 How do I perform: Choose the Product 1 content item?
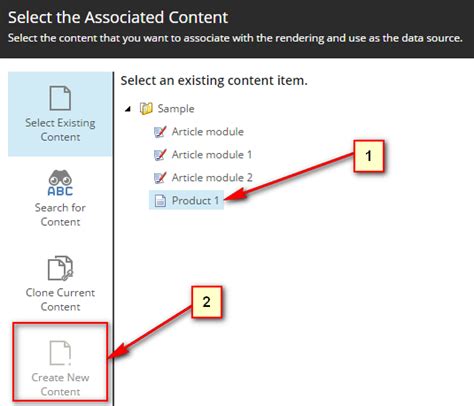(x=195, y=201)
